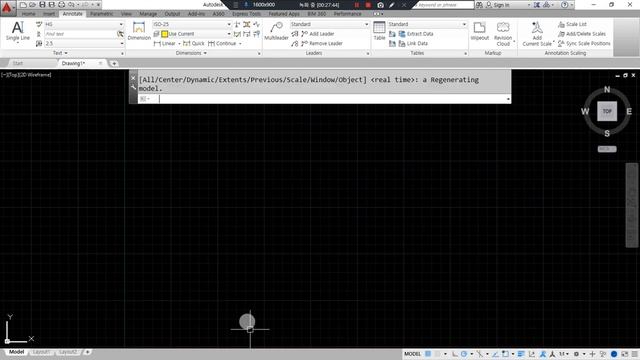Image resolution: width=640 pixels, height=360 pixels.
Task: Click the keyword or phrase search box
Action: point(444,5)
